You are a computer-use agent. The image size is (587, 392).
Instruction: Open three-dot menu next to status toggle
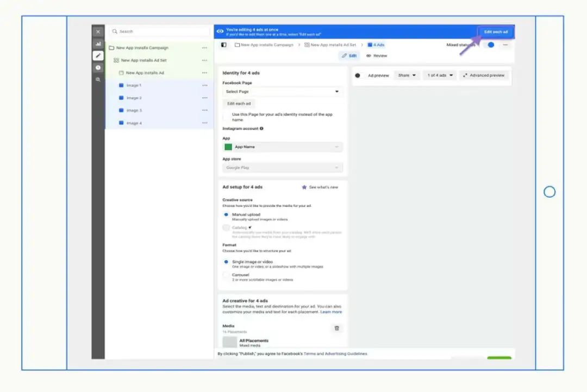coord(505,45)
